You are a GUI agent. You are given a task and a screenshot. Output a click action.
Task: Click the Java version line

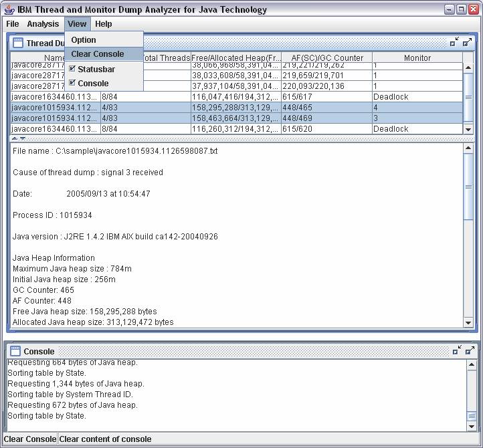pyautogui.click(x=115, y=237)
